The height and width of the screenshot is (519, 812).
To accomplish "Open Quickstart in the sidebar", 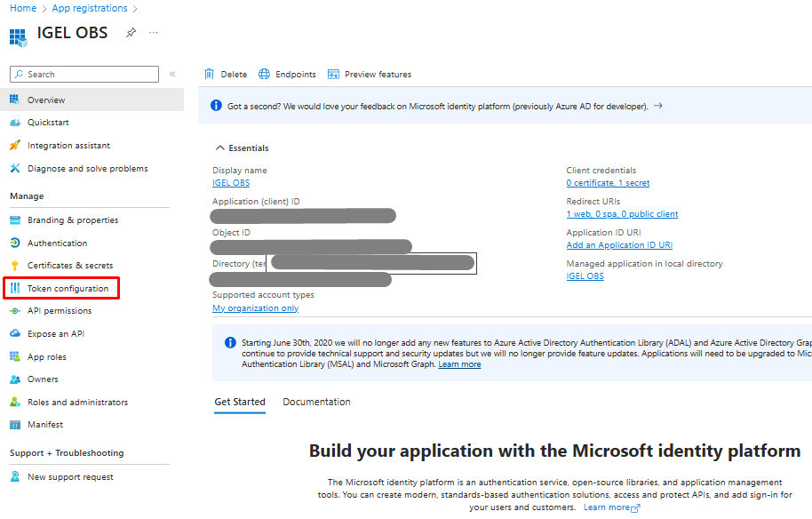I will pyautogui.click(x=48, y=123).
